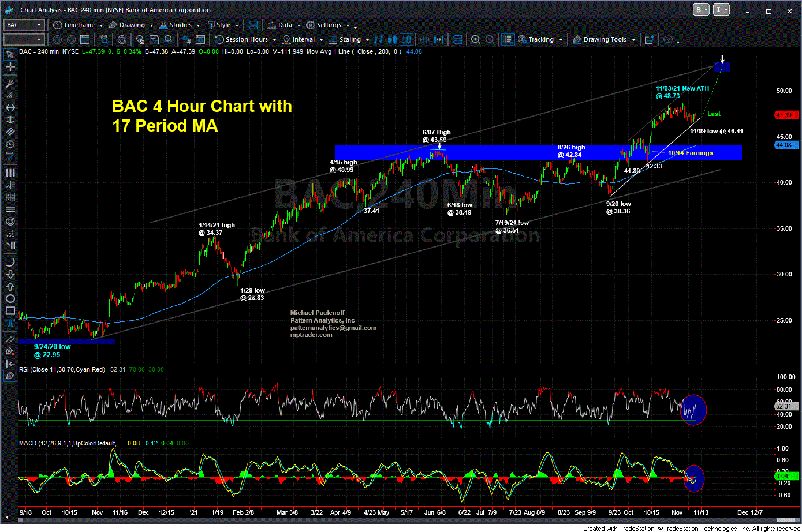Click the scan search binoculars icon

click(x=103, y=39)
